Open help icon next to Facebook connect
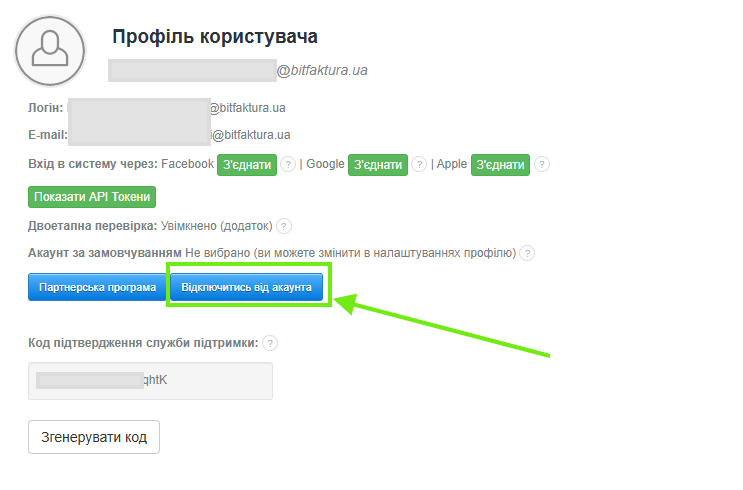Image resolution: width=743 pixels, height=490 pixels. [x=288, y=165]
